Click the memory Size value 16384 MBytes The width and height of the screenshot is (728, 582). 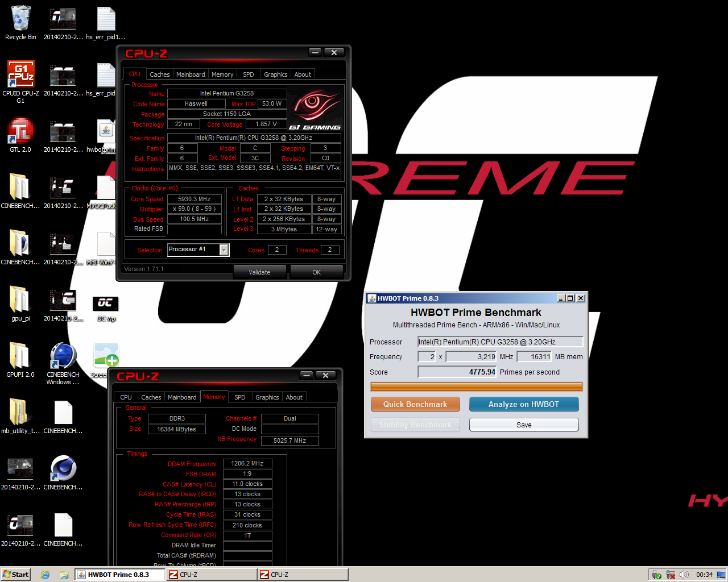(177, 429)
